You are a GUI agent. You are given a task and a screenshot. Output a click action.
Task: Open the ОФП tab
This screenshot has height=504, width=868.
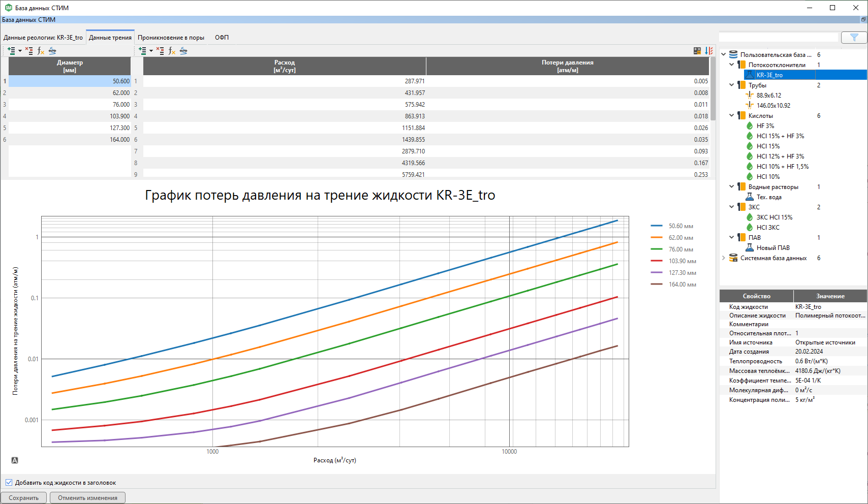[x=222, y=38]
